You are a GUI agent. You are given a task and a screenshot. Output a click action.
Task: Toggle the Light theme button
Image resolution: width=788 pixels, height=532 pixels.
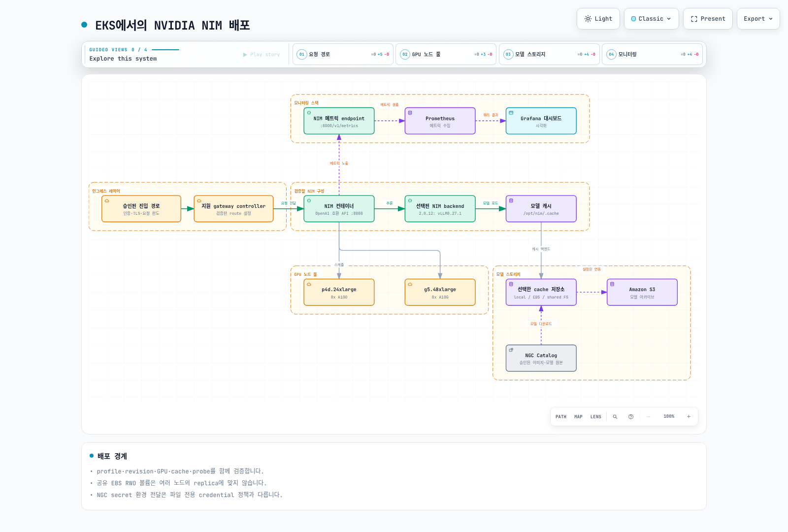pyautogui.click(x=598, y=19)
